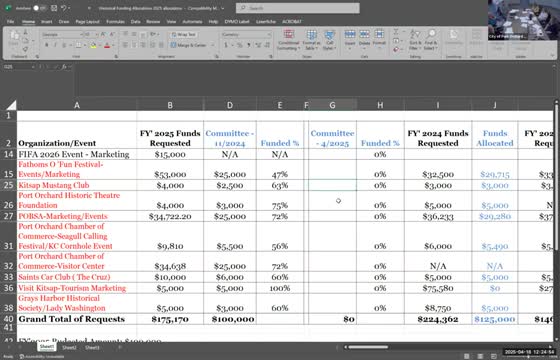Click the Clear eraser icon

click(396, 49)
